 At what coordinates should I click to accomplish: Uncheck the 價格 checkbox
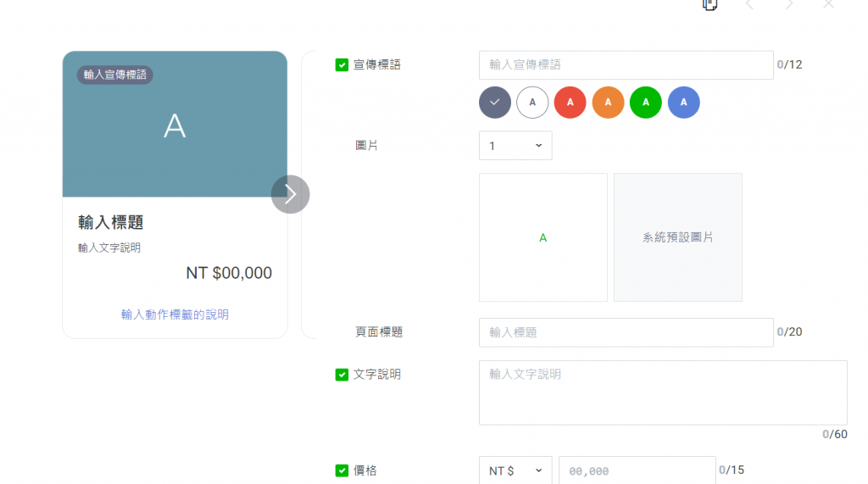click(342, 470)
